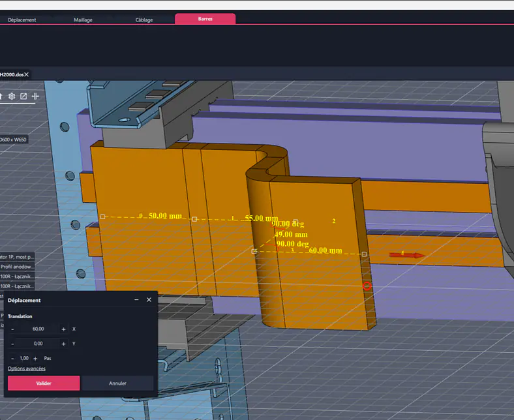The height and width of the screenshot is (420, 514).
Task: Switch to the Maillage tab
Action: pyautogui.click(x=83, y=20)
